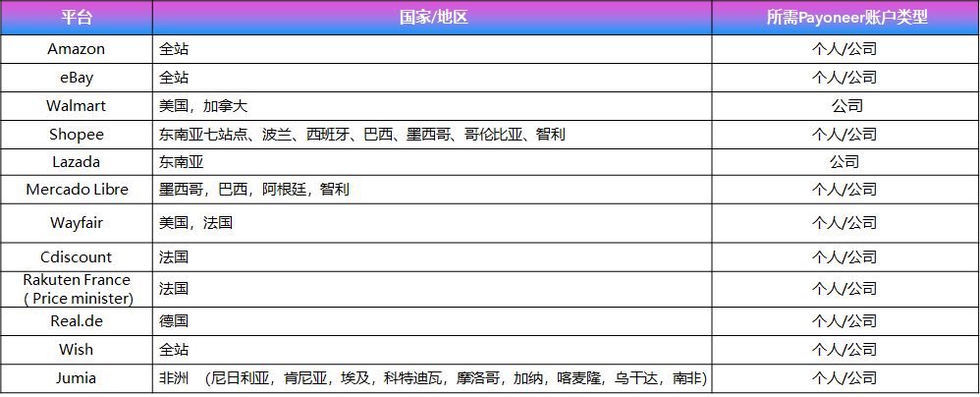Select the Mercado Libre cell
The image size is (980, 397).
coord(77,189)
